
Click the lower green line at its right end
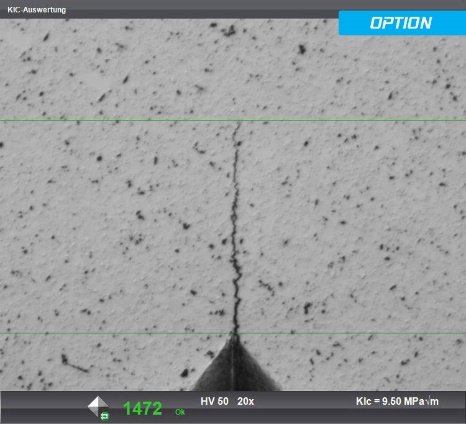coord(462,333)
